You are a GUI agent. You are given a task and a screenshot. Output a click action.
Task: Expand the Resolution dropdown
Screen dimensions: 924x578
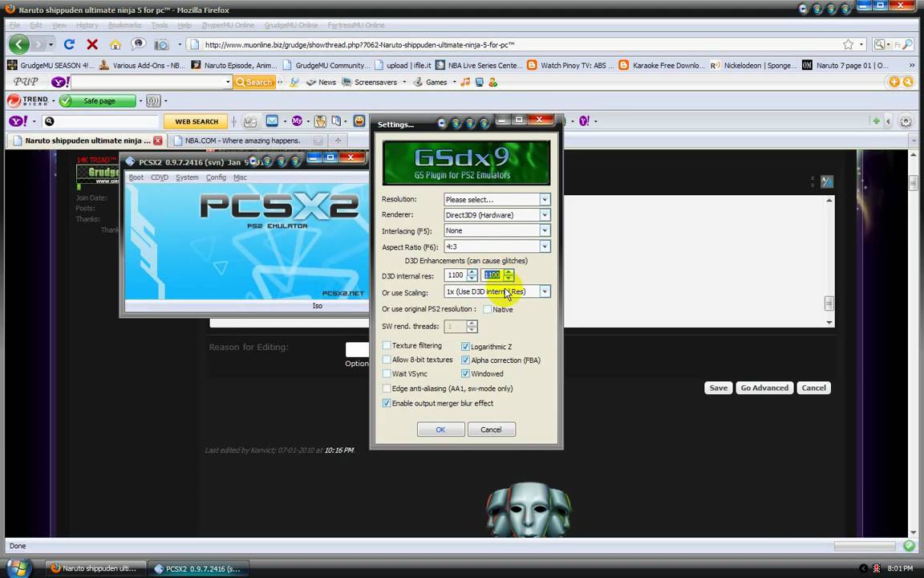pyautogui.click(x=545, y=199)
